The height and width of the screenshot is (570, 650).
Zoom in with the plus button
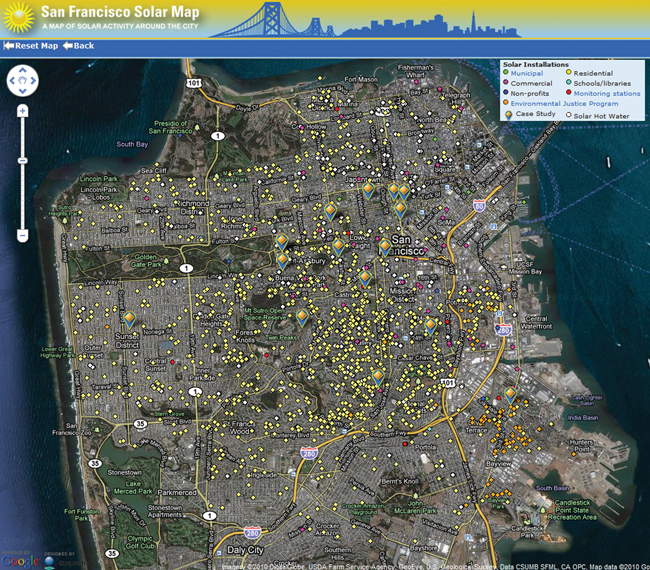(23, 111)
